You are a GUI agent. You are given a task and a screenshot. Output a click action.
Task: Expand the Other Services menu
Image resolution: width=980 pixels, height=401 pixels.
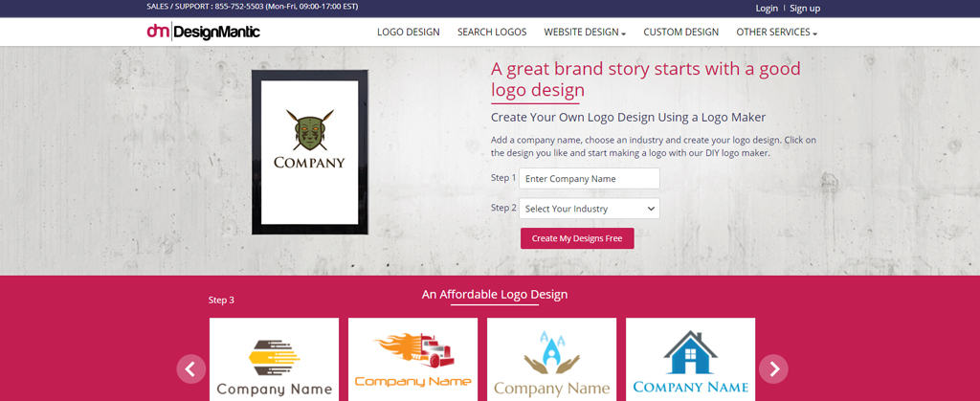776,32
